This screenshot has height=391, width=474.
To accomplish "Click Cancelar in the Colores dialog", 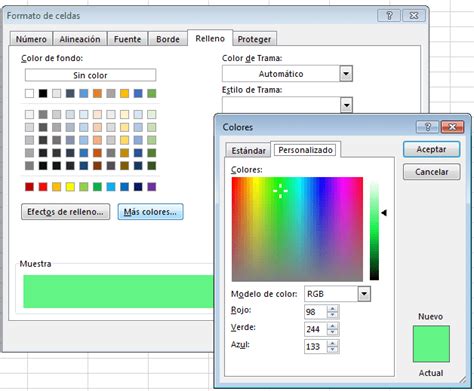I will tap(431, 172).
